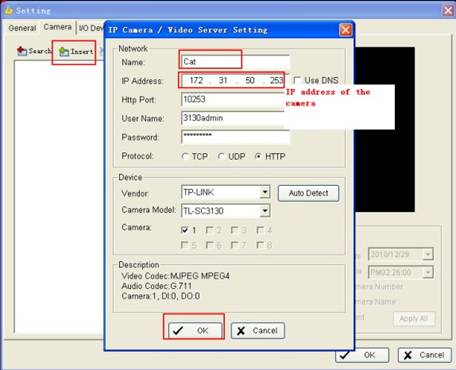The width and height of the screenshot is (456, 370).
Task: Click the Search camera toolbar icon
Action: coord(22,51)
